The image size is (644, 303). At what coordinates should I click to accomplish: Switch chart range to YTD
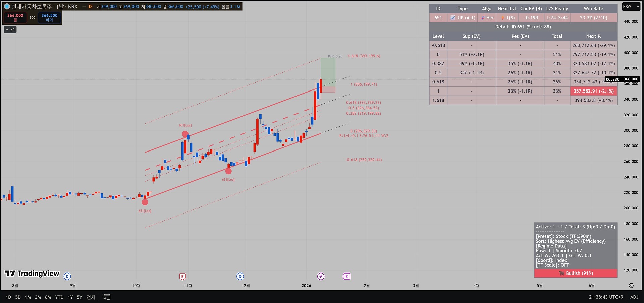(x=59, y=297)
